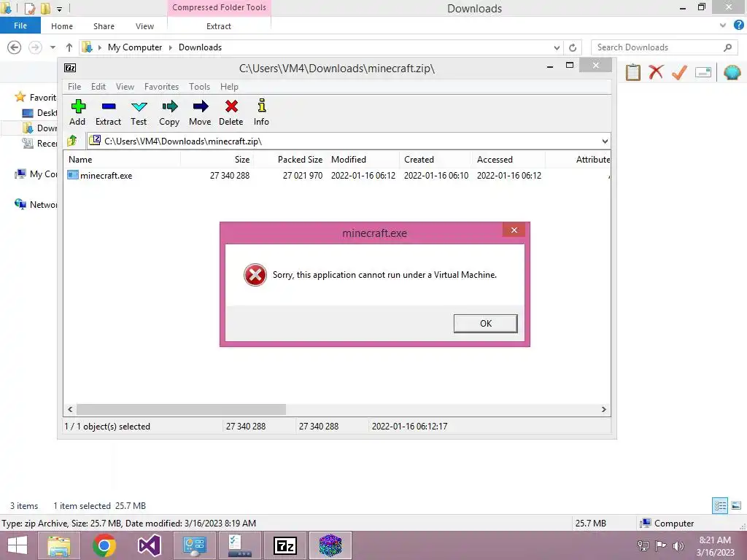
Task: Click Downloads in the breadcrumb
Action: (200, 47)
